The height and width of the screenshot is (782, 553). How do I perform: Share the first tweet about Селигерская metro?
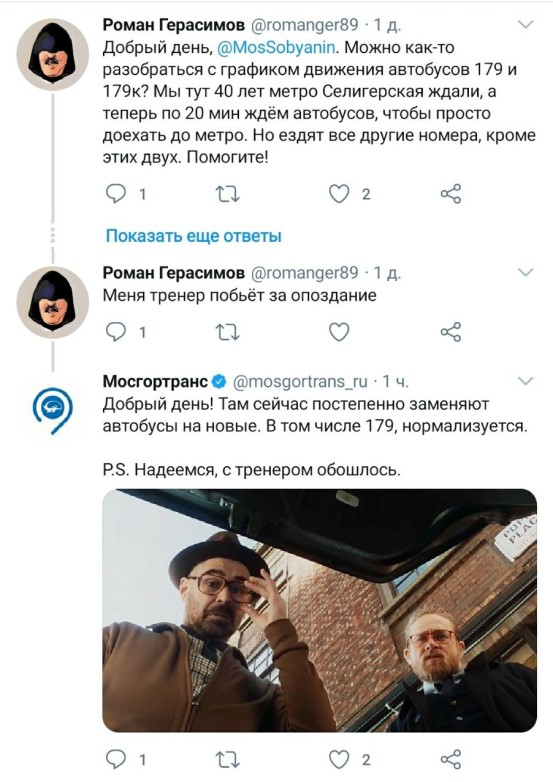[x=451, y=194]
